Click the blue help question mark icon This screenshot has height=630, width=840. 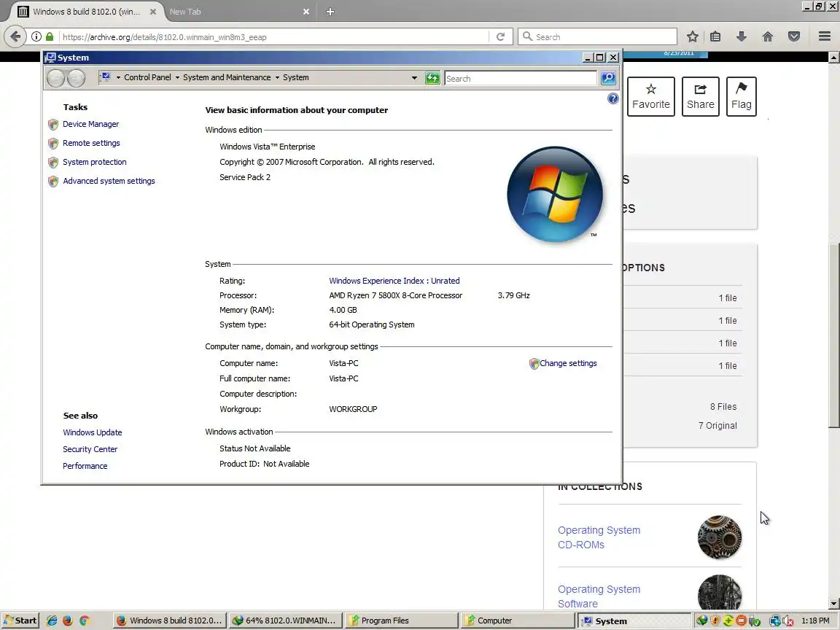point(612,98)
